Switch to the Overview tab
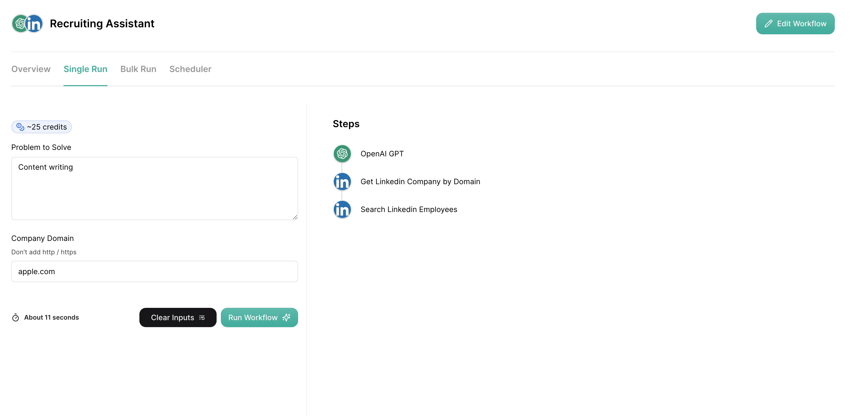Image resolution: width=868 pixels, height=416 pixels. coord(31,69)
